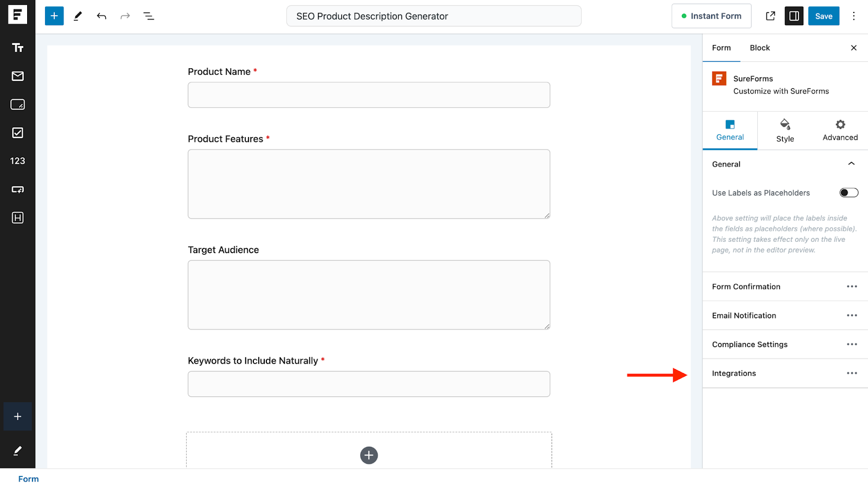
Task: Select the Text field icon in sidebar
Action: tap(17, 48)
